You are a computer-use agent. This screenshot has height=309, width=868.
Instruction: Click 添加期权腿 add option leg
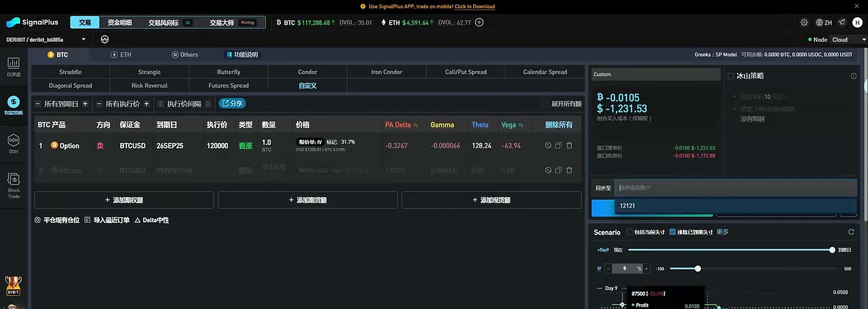(x=124, y=200)
